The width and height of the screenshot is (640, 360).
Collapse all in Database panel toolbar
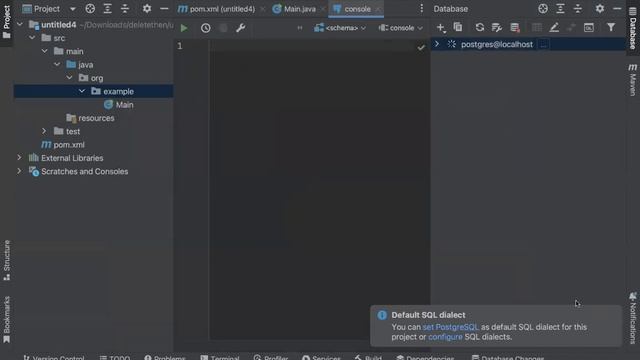tap(578, 9)
